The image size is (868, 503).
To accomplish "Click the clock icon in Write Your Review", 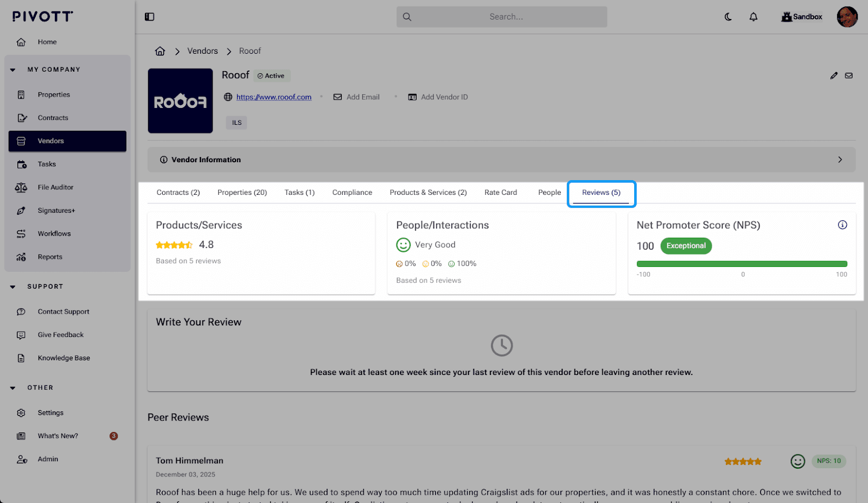I will point(502,345).
